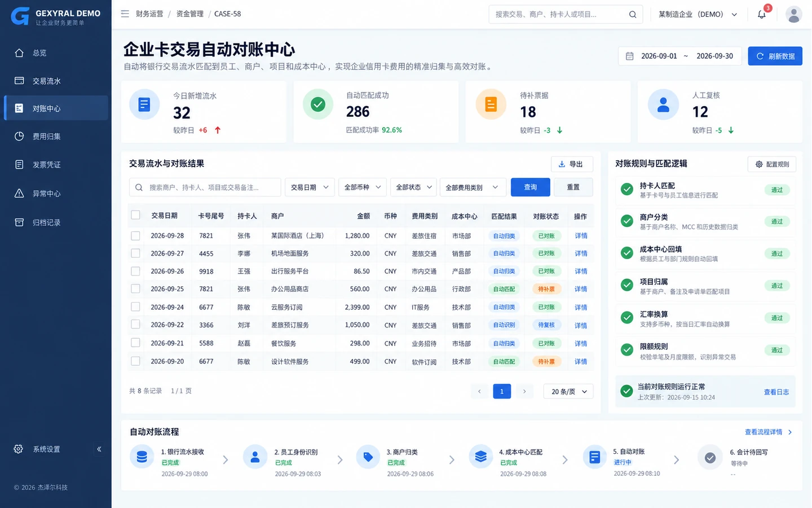
Task: Check the row for 出行服务平台
Action: coord(135,271)
